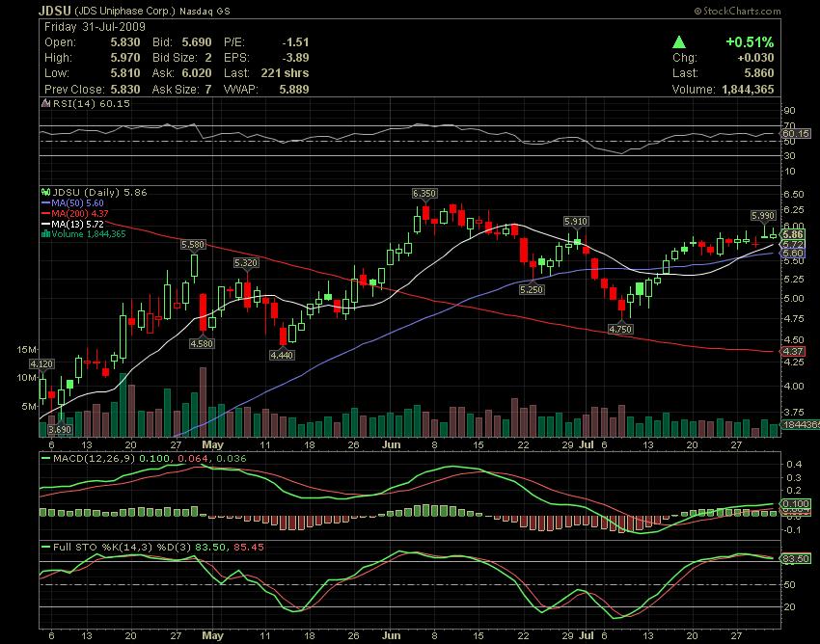820x644 pixels.
Task: Click the Last 221 shrs value
Action: click(285, 73)
